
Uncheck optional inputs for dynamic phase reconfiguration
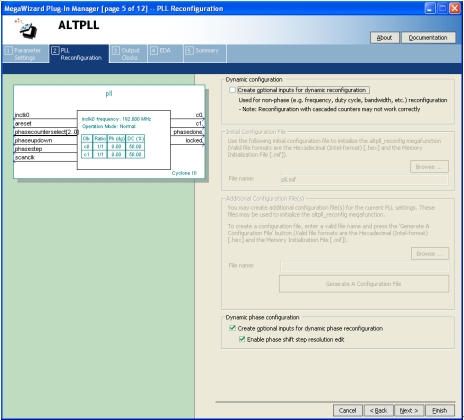[232, 328]
